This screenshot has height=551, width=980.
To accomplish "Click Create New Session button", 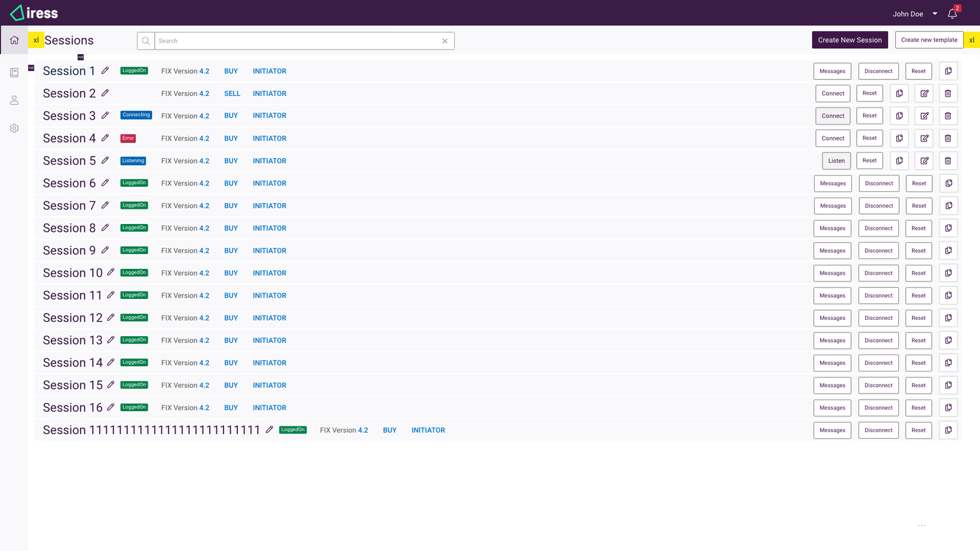I will coord(850,40).
